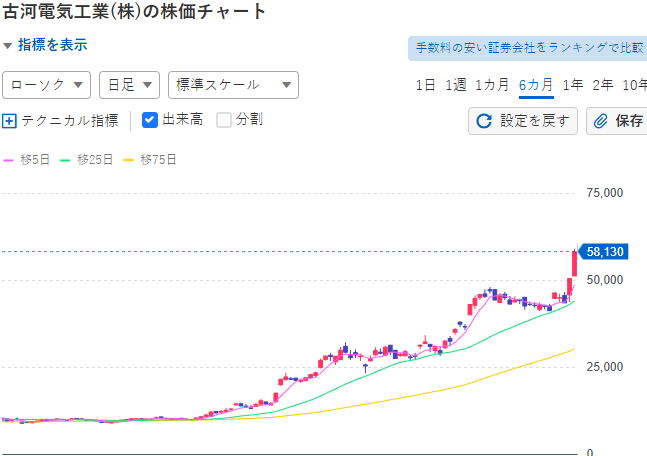The width and height of the screenshot is (647, 456).
Task: Select the 2年 period tab
Action: coord(603,85)
